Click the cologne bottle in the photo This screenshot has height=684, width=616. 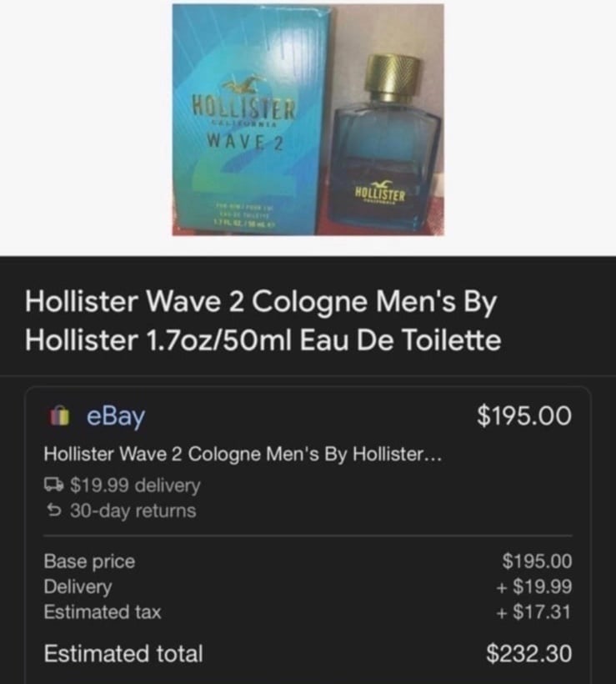coord(387,144)
